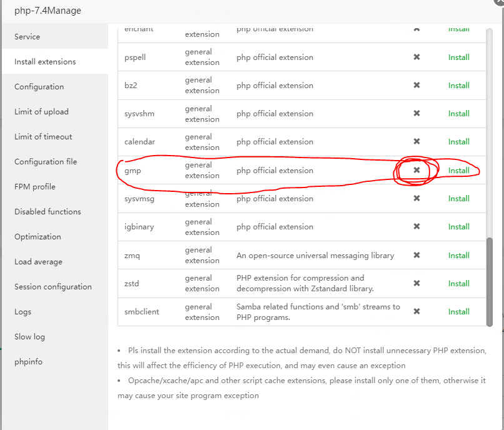Switch to the Configuration tab
This screenshot has height=430, width=504.
[39, 87]
